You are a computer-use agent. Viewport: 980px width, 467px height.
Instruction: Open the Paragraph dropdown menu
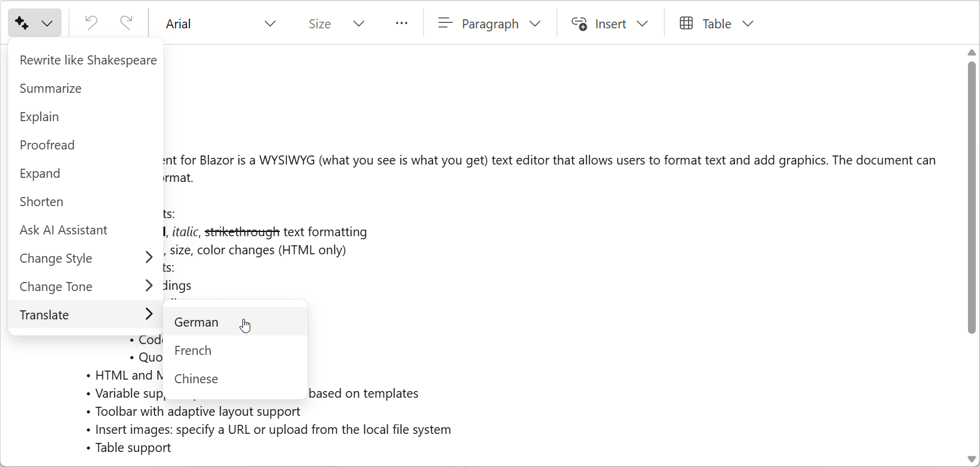(489, 24)
